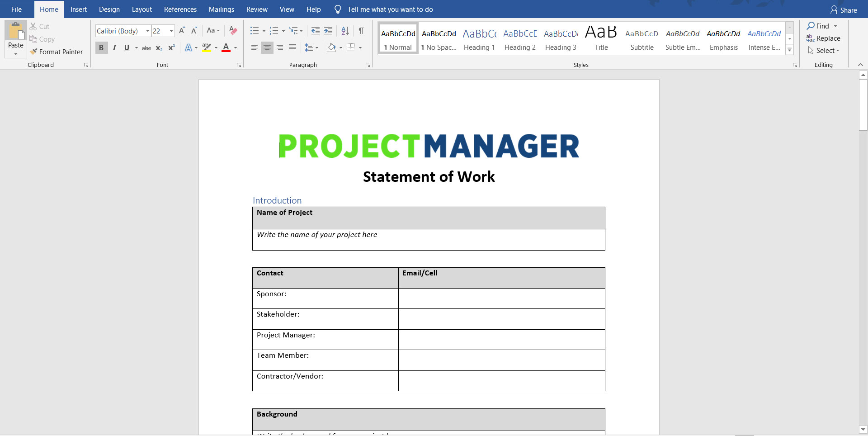Open the font size dropdown
Screen dimensions: 868x436
point(171,31)
